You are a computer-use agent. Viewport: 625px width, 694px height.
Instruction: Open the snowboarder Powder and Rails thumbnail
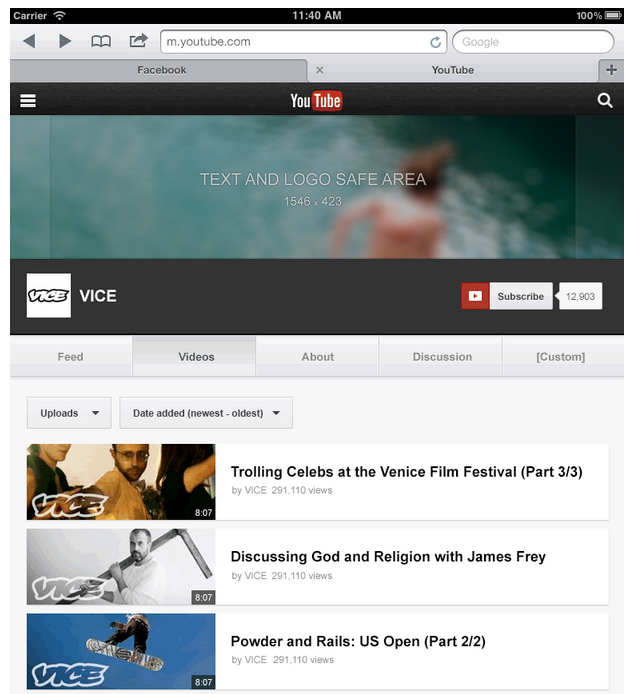point(121,652)
